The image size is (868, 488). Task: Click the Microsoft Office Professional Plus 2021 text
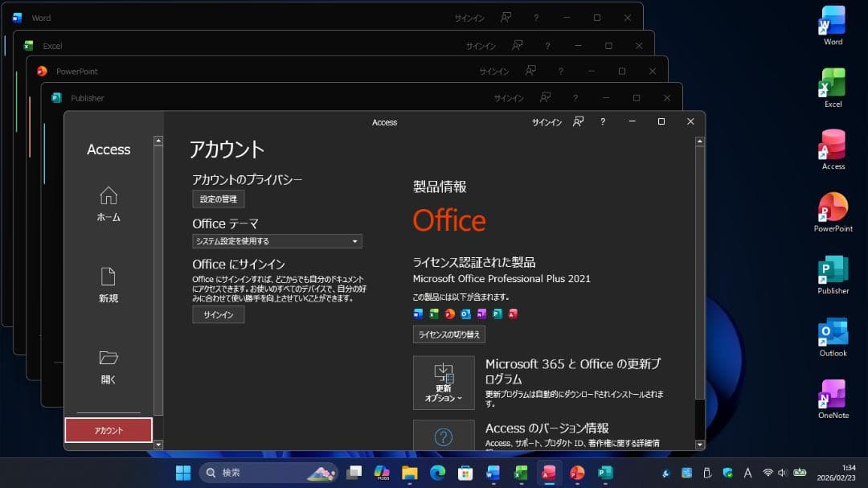[502, 279]
